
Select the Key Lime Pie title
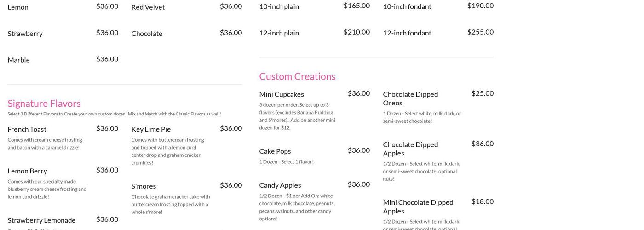coord(151,129)
